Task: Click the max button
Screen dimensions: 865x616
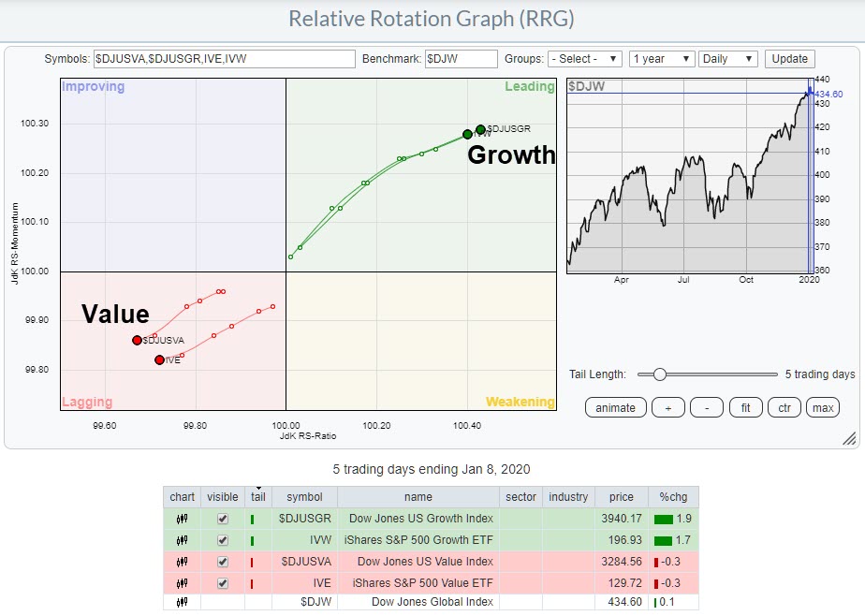Action: [x=823, y=408]
